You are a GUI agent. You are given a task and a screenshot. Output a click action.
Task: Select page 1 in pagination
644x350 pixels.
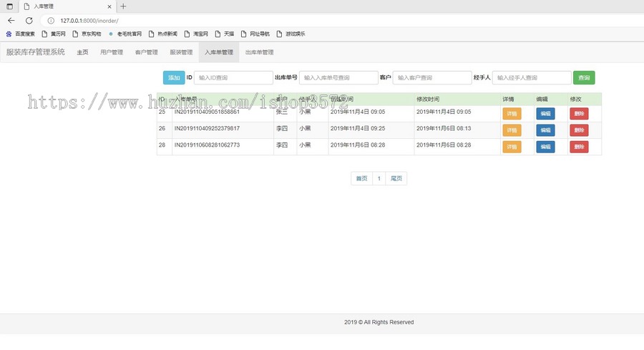(379, 178)
